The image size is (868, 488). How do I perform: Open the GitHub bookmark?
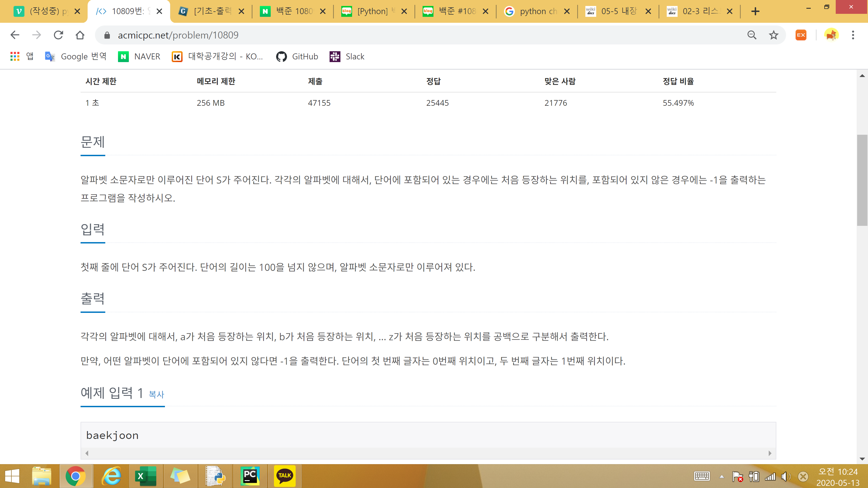[x=296, y=56]
